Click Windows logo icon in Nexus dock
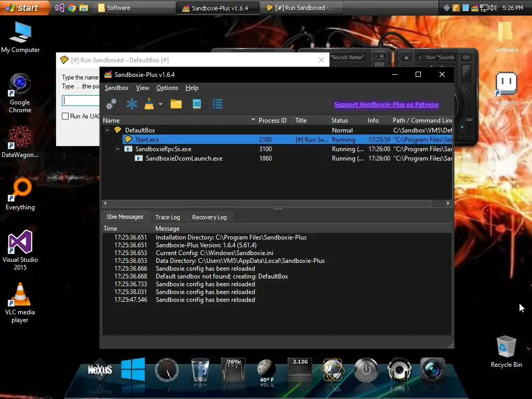The height and width of the screenshot is (399, 532). 133,369
